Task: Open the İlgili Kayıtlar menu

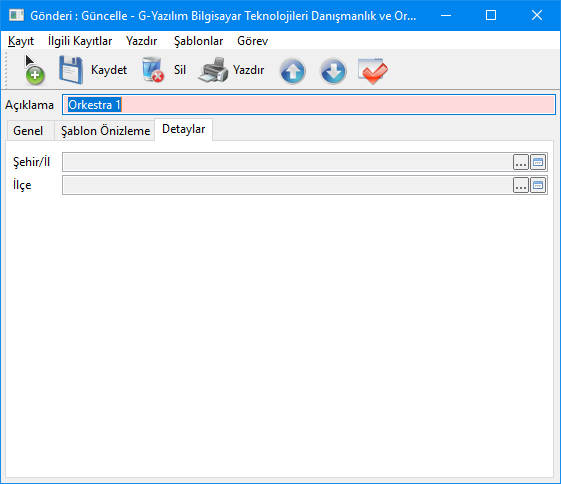Action: tap(80, 41)
